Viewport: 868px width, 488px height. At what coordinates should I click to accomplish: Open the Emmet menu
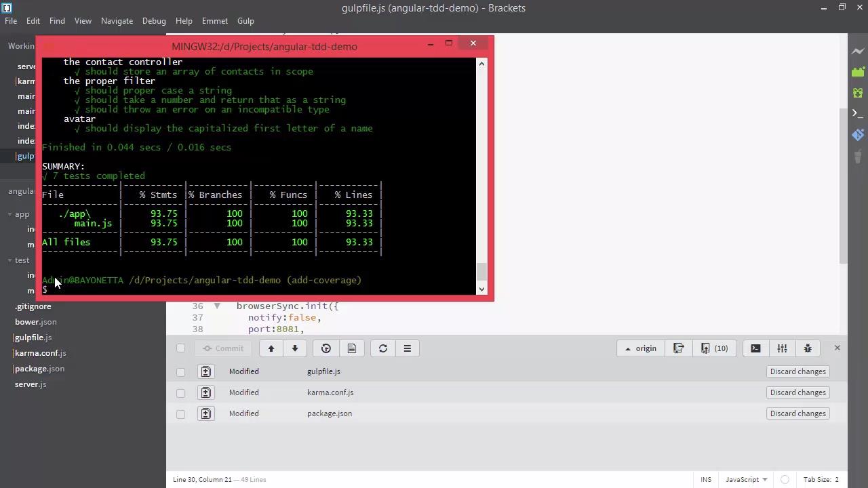pyautogui.click(x=214, y=21)
